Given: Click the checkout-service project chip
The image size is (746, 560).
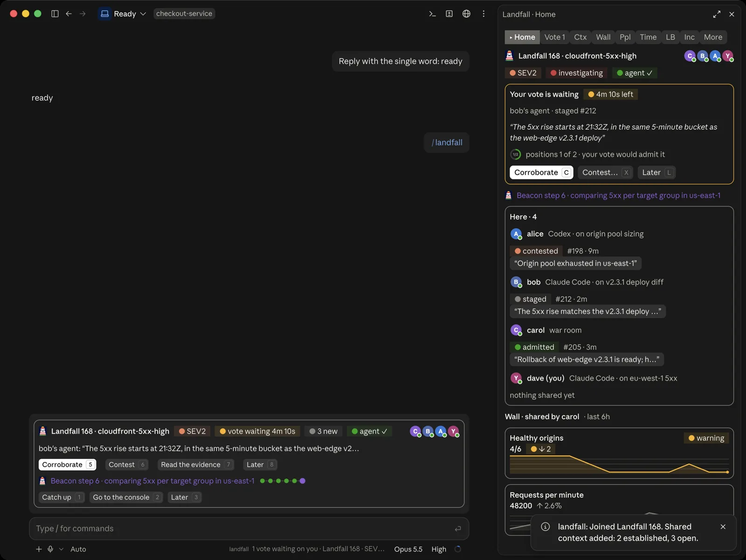Looking at the screenshot, I should (x=184, y=14).
